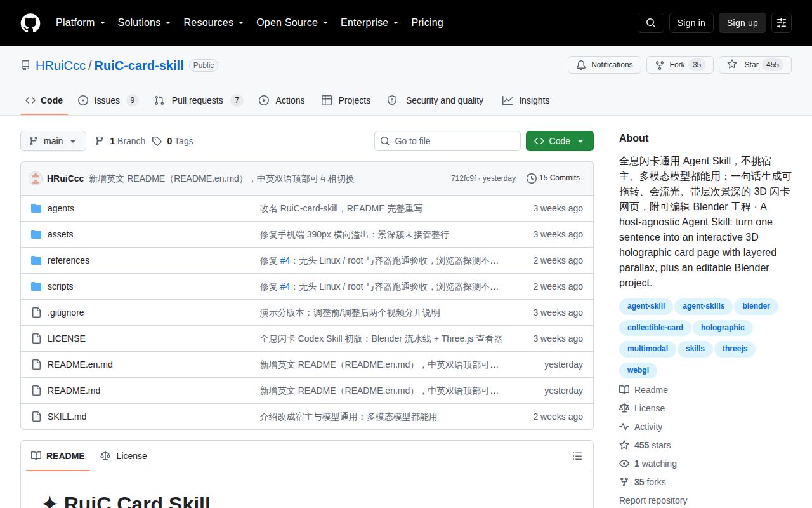Image resolution: width=812 pixels, height=508 pixels.
Task: Click the Notifications bell button
Action: point(605,65)
